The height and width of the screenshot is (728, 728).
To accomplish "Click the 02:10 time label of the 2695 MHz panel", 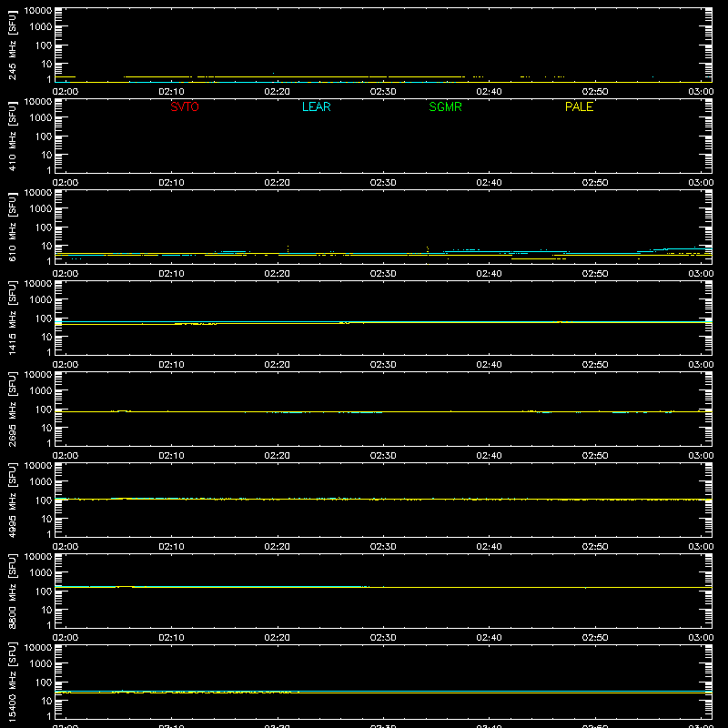I will click(171, 456).
